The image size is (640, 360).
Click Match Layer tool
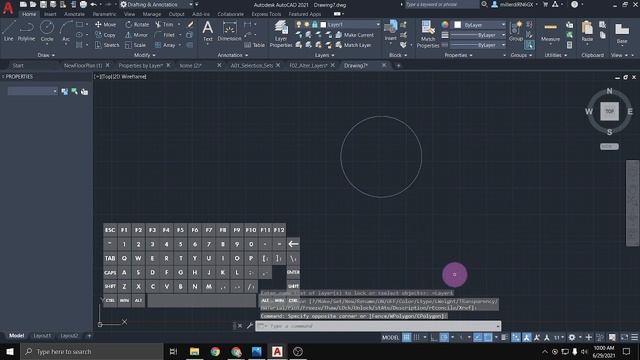click(353, 45)
